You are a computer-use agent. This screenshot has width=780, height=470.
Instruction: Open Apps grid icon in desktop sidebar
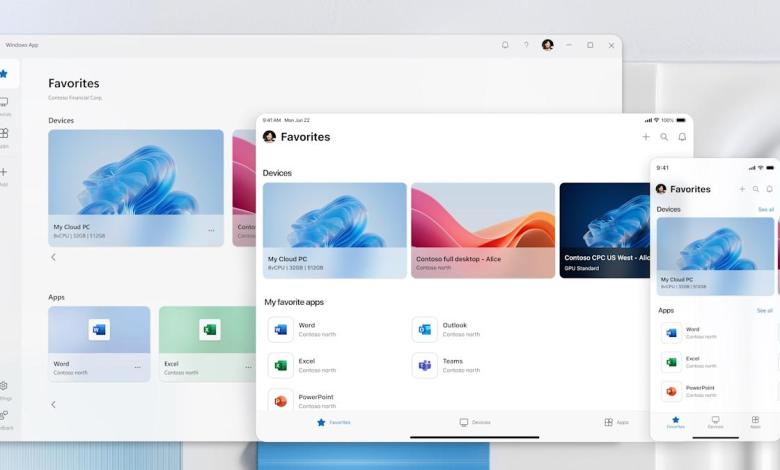pos(4,133)
